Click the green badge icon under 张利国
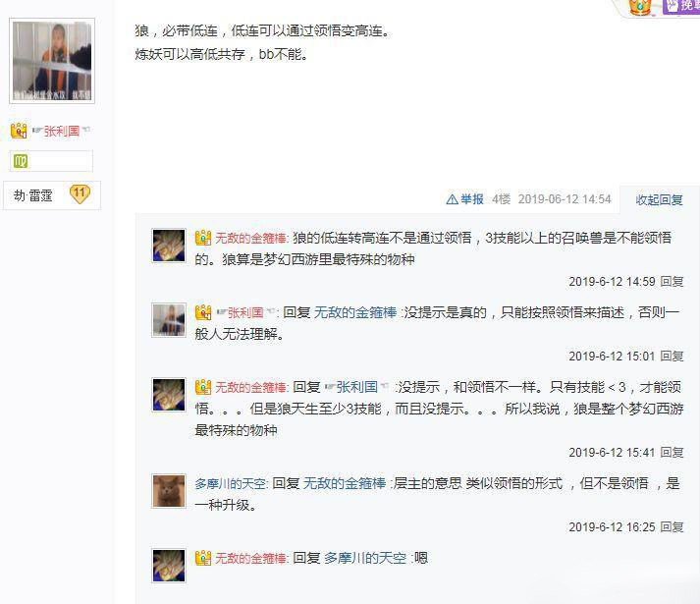 coord(20,161)
